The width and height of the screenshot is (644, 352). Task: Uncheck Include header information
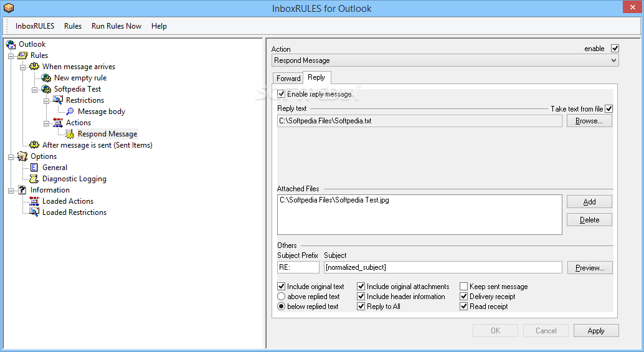click(x=361, y=296)
